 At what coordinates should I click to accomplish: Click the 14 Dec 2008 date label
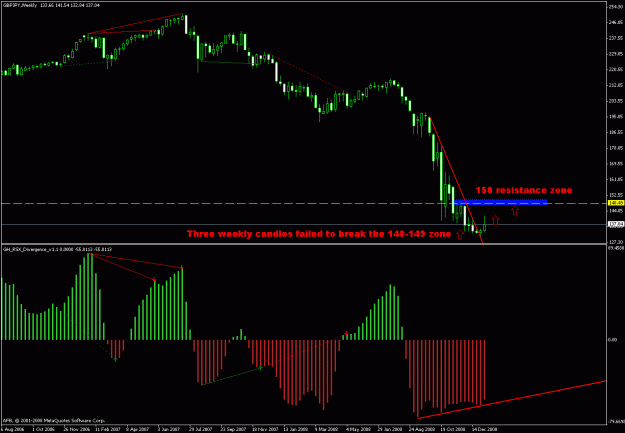[483, 429]
